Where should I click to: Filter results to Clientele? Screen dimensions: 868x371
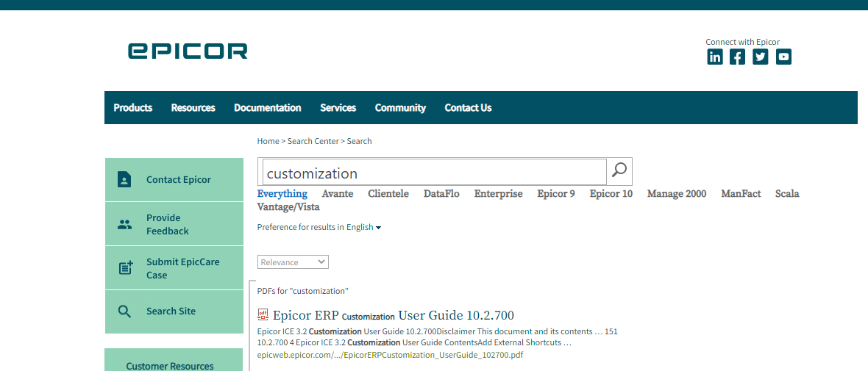[x=388, y=193]
